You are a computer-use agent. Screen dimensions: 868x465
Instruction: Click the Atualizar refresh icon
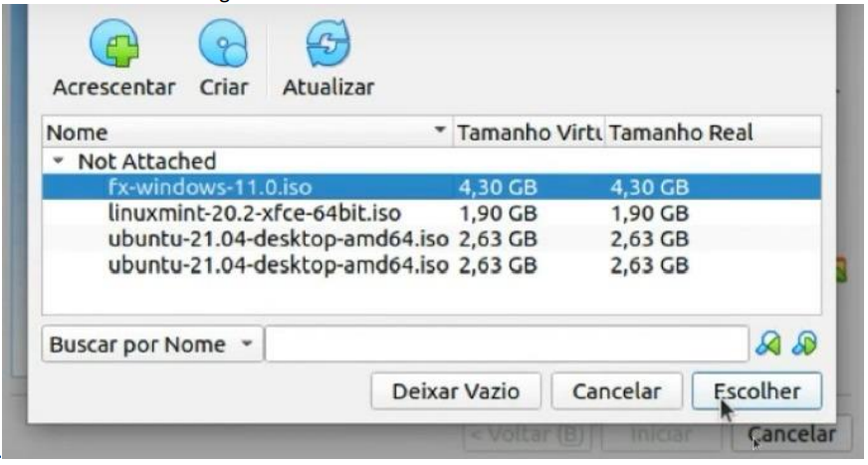pos(328,44)
